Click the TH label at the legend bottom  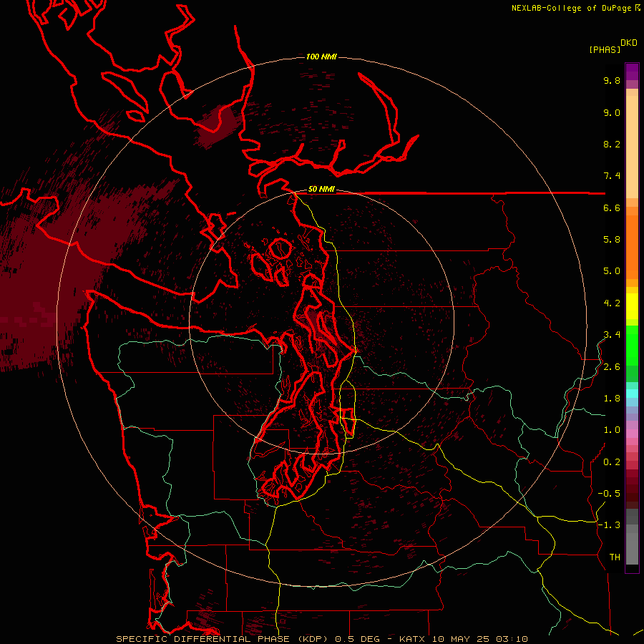(615, 557)
